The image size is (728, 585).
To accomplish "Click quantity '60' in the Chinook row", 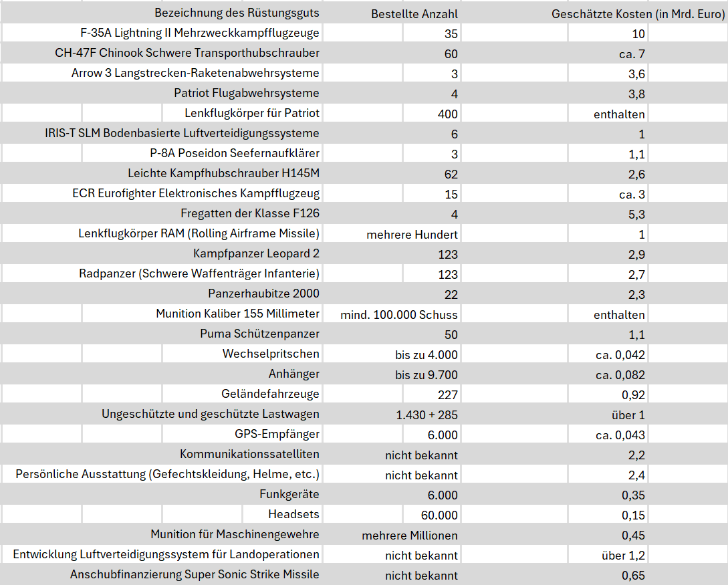I will pos(451,54).
